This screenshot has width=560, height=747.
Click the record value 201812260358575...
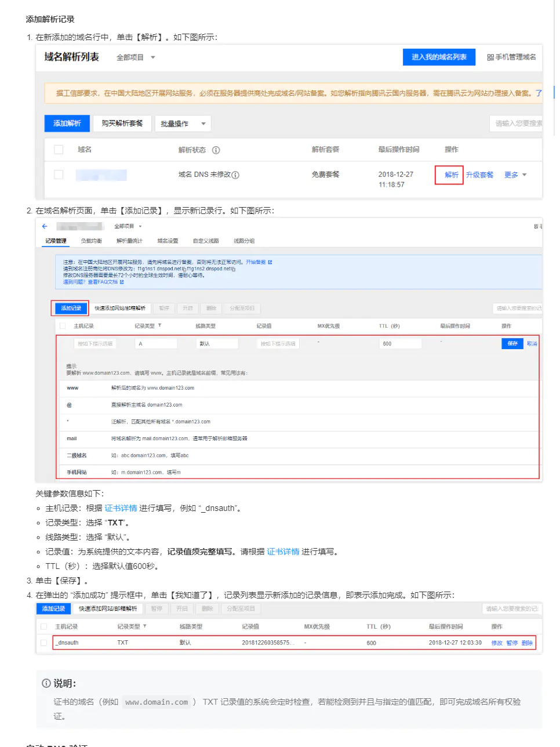click(x=268, y=643)
